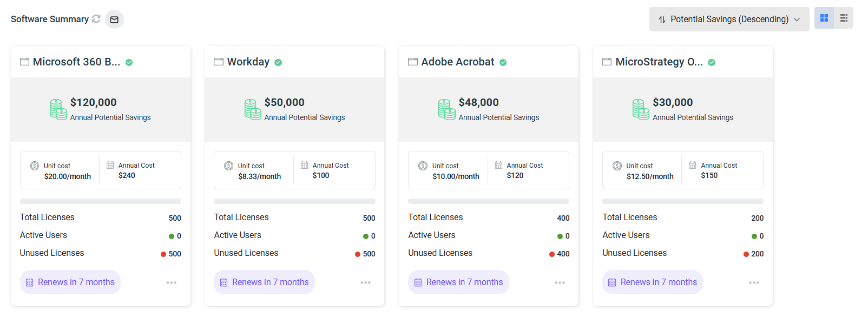
Task: Click the email envelope button
Action: 114,19
